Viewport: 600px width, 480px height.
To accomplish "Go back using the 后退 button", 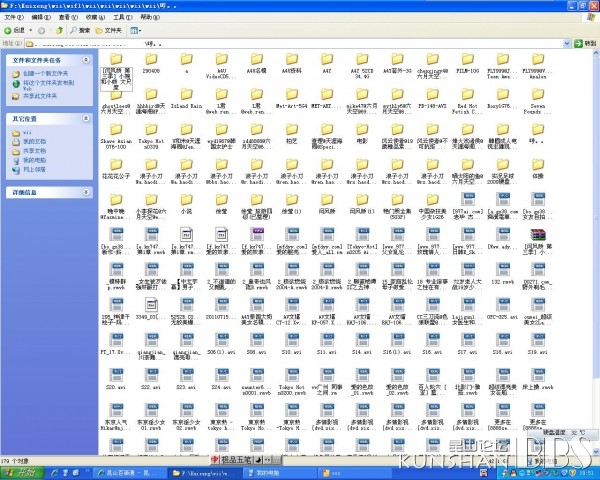I will pos(14,30).
